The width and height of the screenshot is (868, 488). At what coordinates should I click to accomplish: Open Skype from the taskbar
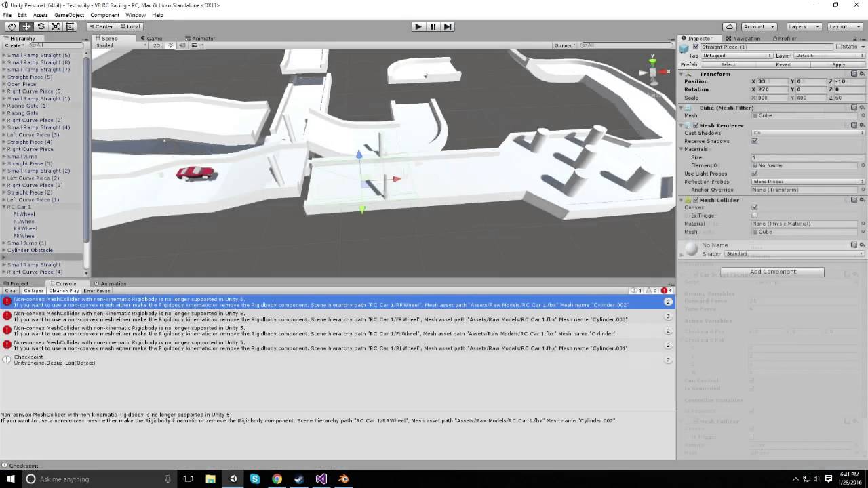[255, 479]
